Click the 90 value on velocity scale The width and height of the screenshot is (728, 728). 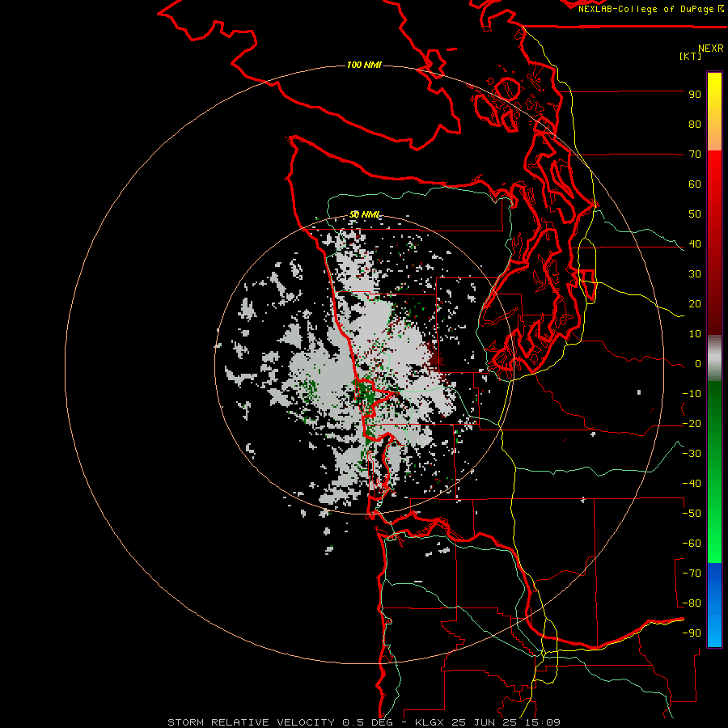(695, 95)
